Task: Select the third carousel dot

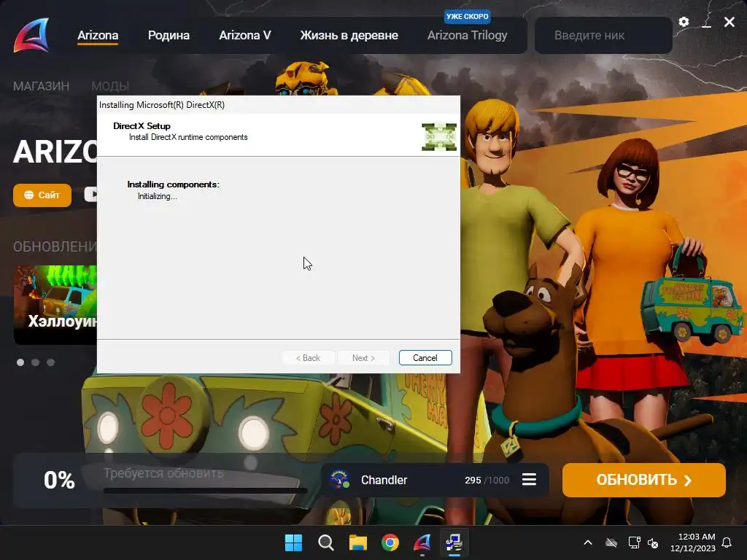Action: [50, 362]
